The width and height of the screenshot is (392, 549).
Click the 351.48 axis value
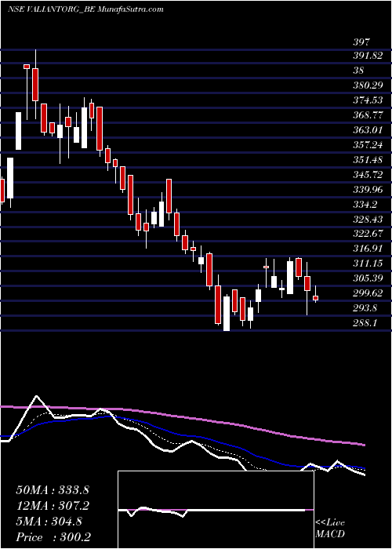click(368, 160)
